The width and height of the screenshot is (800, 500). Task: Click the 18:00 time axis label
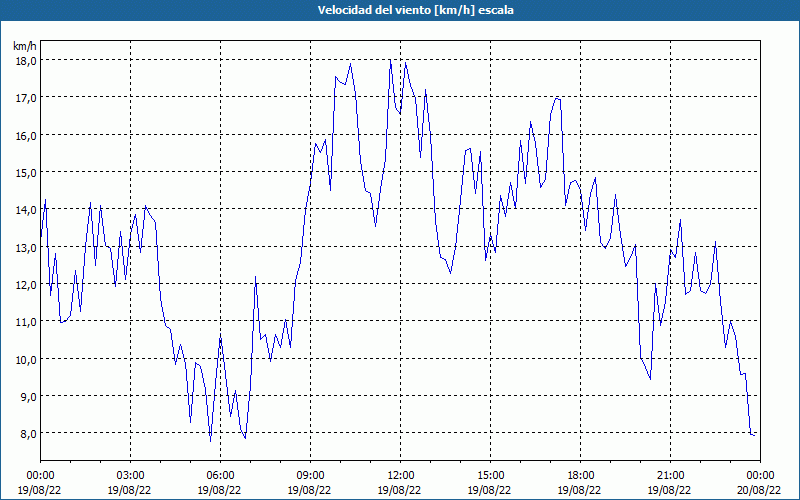[x=580, y=476]
